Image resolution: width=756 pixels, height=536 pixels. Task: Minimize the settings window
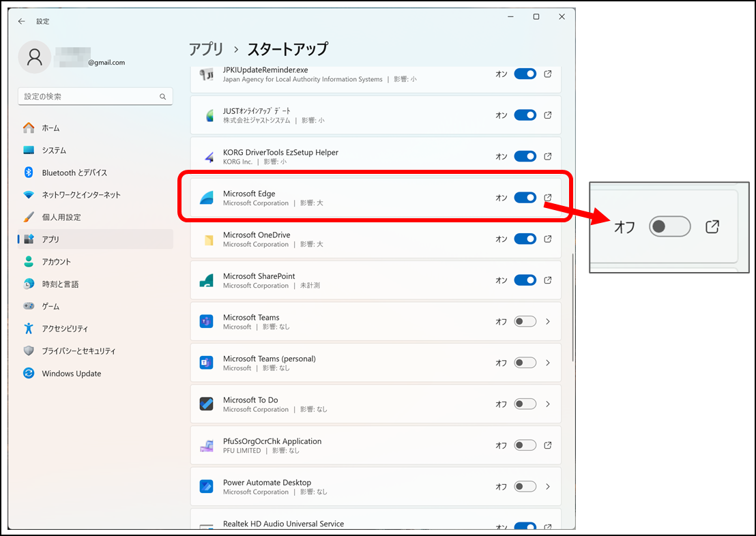click(510, 17)
